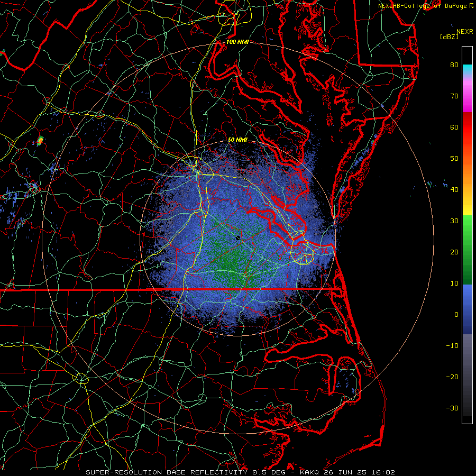Click the 30 value on dBZ scale
The image size is (476, 476).
(x=454, y=221)
